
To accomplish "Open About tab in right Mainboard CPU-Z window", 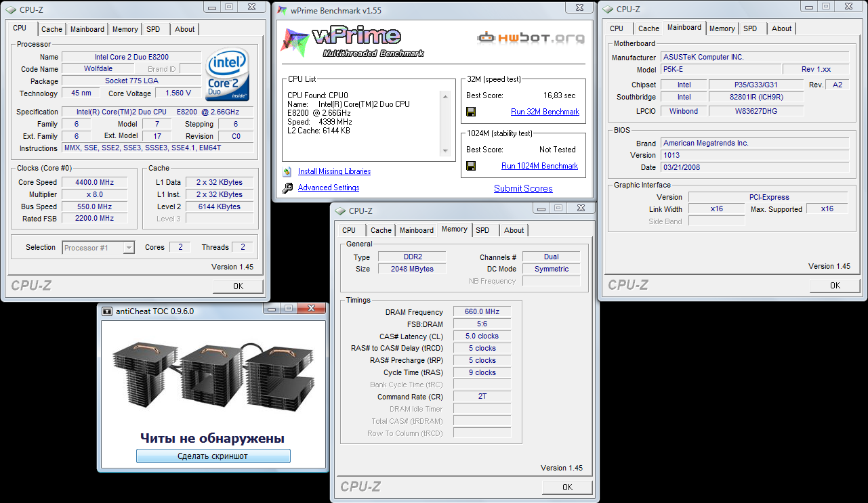I will coord(781,28).
